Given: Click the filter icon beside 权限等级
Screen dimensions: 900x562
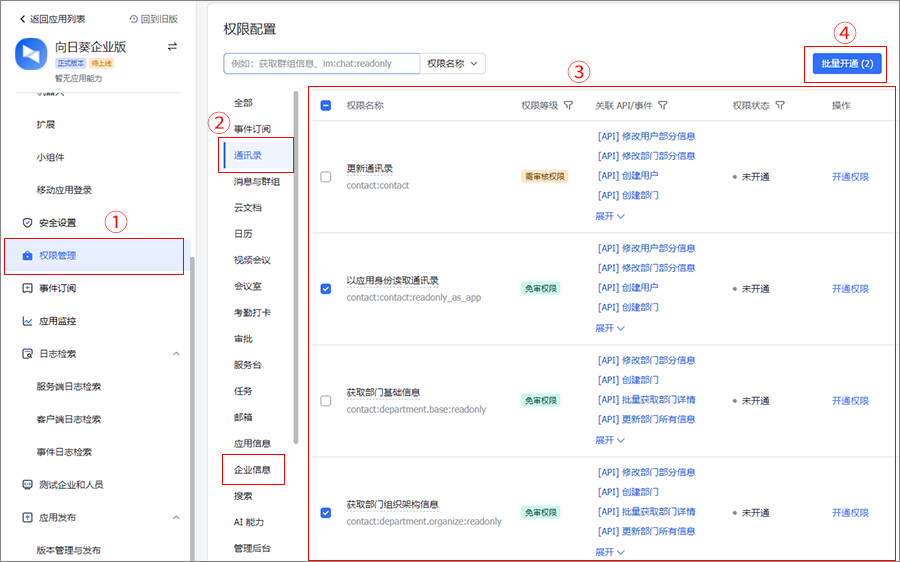Looking at the screenshot, I should (x=568, y=105).
